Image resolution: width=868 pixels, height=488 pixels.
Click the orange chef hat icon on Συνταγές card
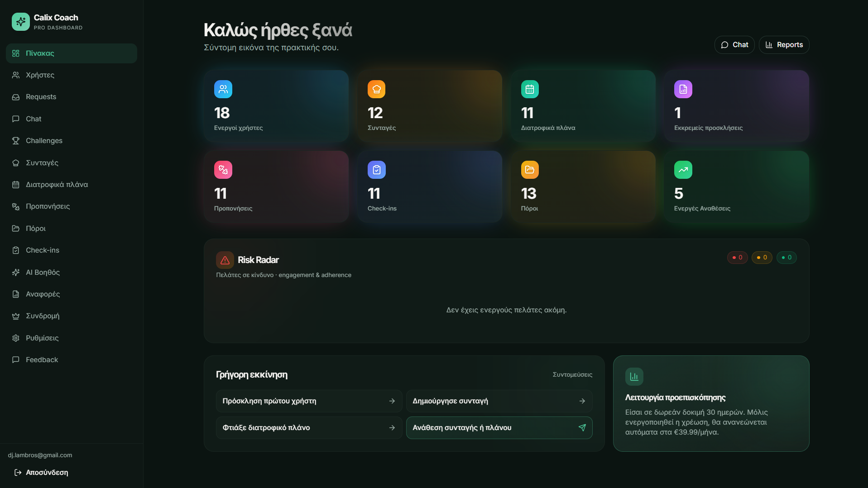pyautogui.click(x=377, y=89)
